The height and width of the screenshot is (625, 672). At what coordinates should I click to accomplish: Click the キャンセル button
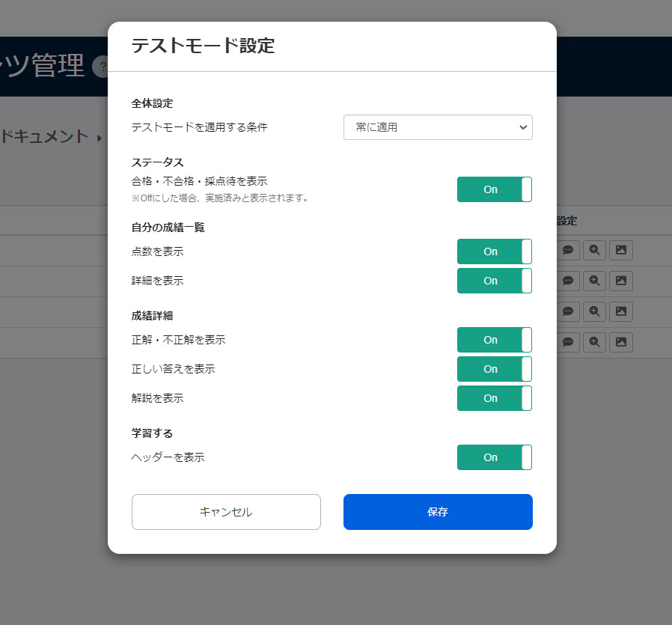click(226, 512)
